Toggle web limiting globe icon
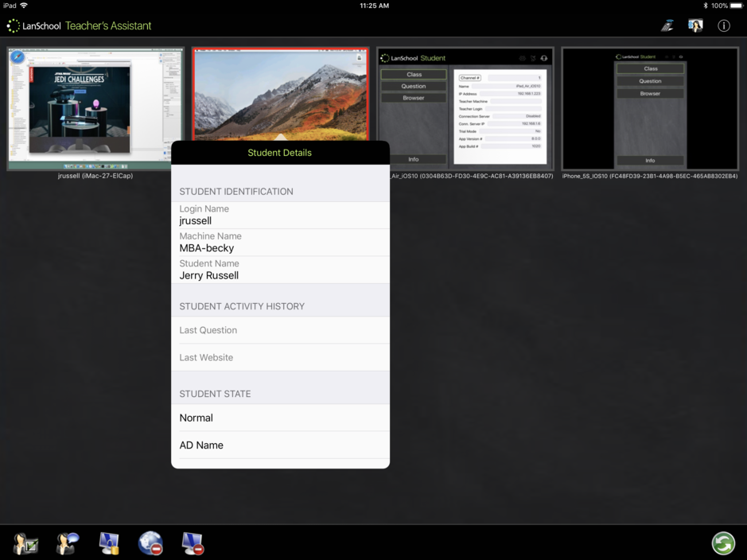Screen dimensions: 747x560 [x=150, y=543]
